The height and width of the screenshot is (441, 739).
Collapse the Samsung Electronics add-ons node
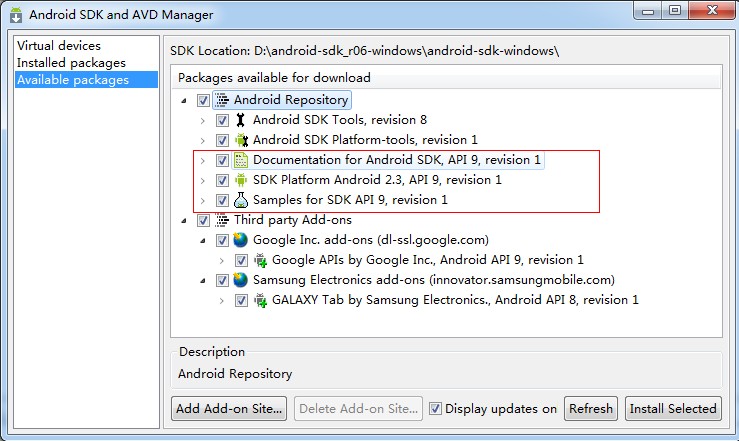(203, 281)
